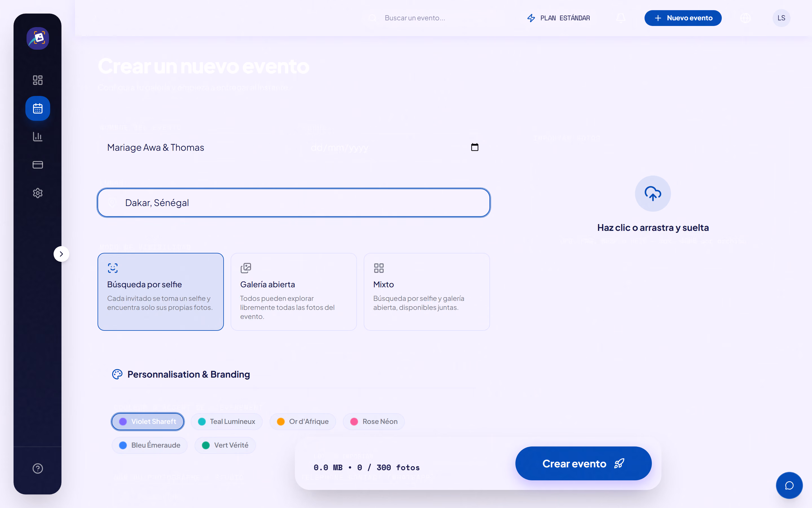Open the dashboard grid icon in sidebar
The width and height of the screenshot is (812, 508).
tap(37, 80)
